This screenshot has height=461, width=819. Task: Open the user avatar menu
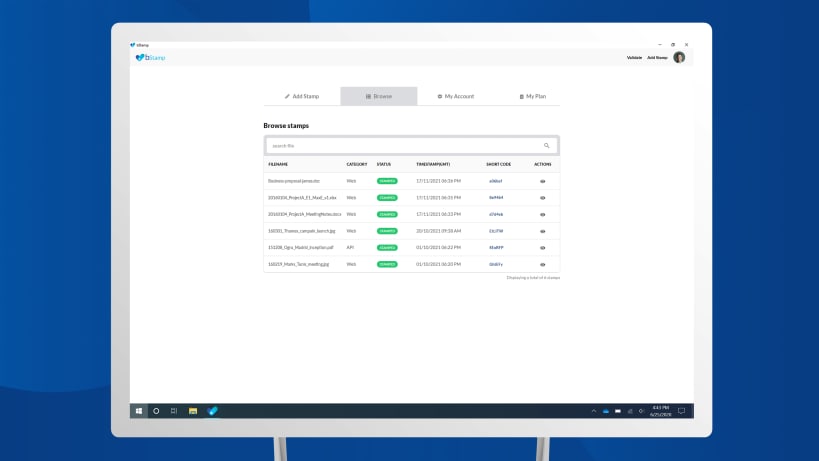(679, 57)
